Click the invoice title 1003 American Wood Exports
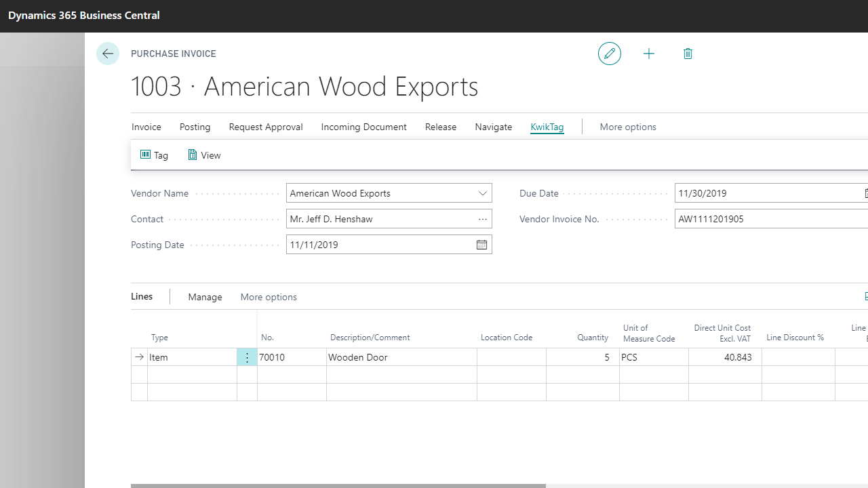 point(304,87)
